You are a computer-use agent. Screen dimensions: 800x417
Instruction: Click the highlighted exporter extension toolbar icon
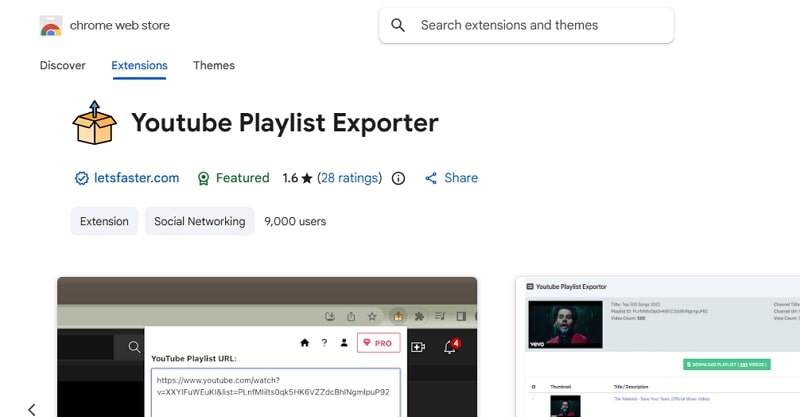point(398,316)
